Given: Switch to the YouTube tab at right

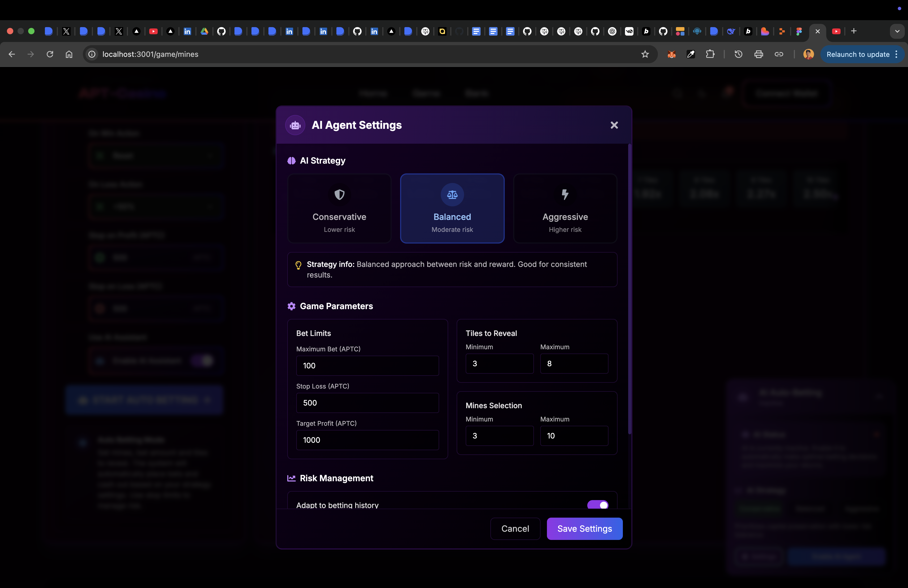Looking at the screenshot, I should click(x=836, y=31).
